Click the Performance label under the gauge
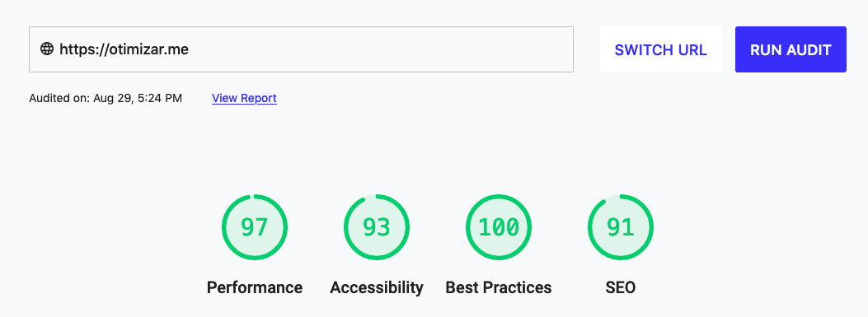 tap(255, 287)
